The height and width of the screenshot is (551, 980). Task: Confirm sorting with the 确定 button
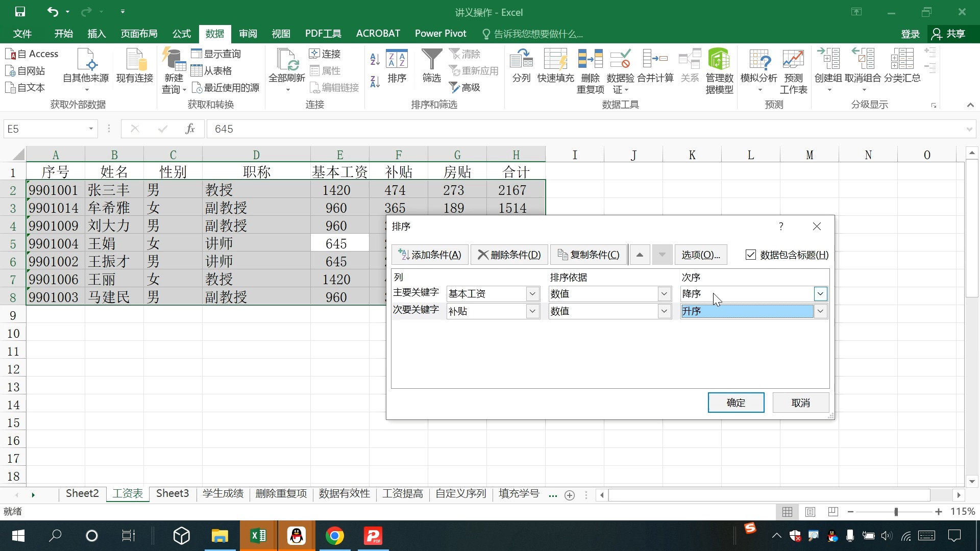[736, 403]
